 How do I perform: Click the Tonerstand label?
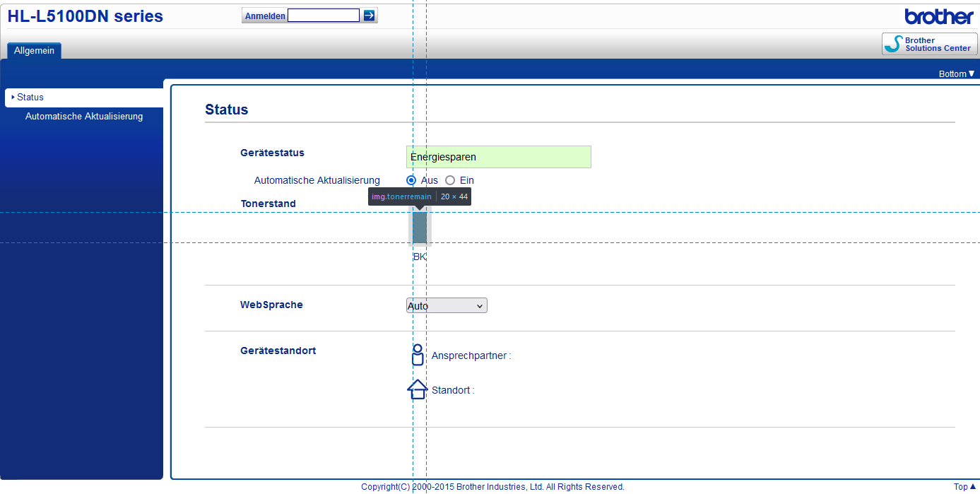coord(268,204)
